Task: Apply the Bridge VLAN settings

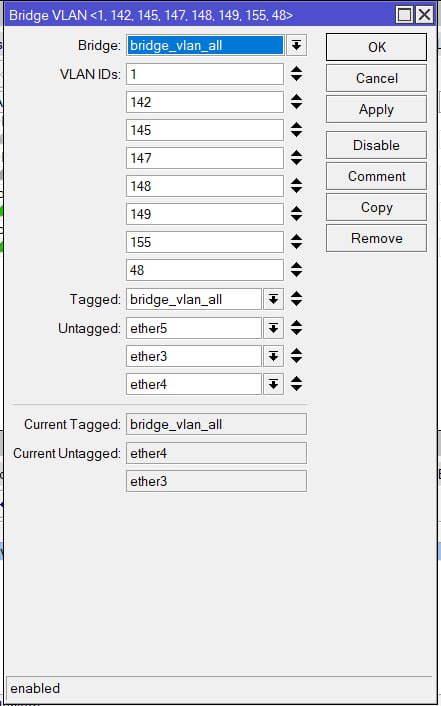Action: point(376,109)
